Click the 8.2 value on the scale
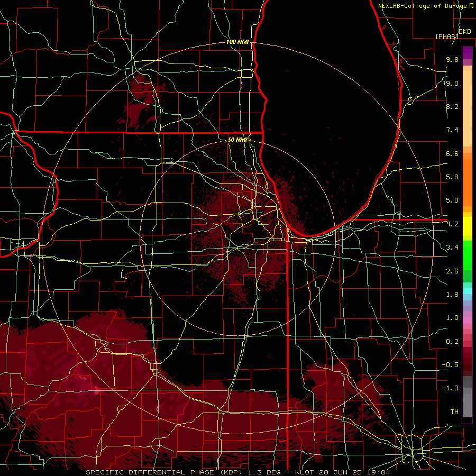The height and width of the screenshot is (476, 476). click(x=452, y=106)
